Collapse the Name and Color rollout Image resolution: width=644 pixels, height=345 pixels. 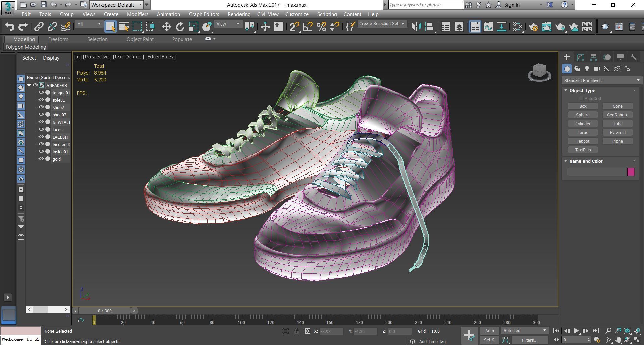tap(566, 161)
